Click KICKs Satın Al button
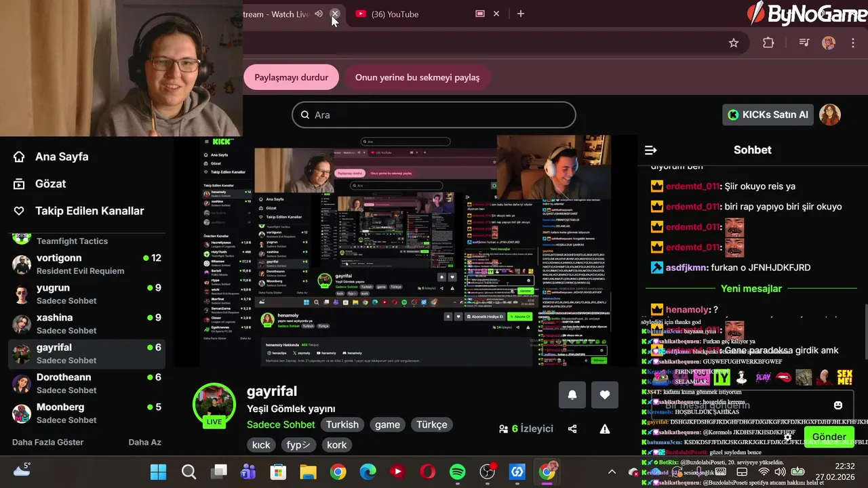This screenshot has height=488, width=868. click(768, 115)
